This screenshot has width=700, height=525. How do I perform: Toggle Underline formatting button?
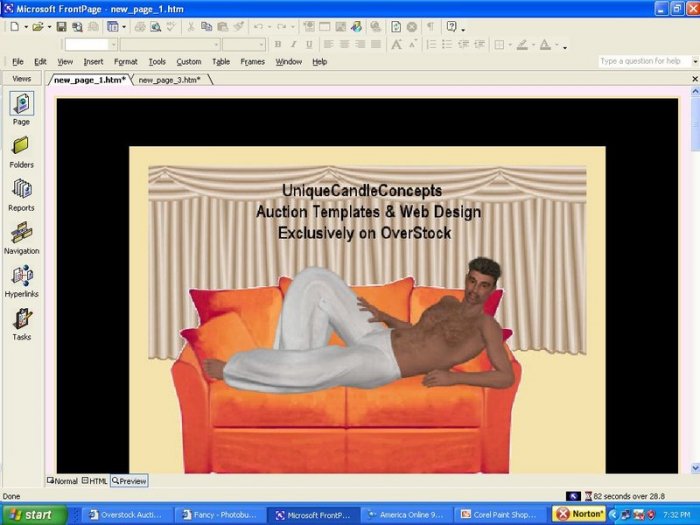tap(309, 44)
